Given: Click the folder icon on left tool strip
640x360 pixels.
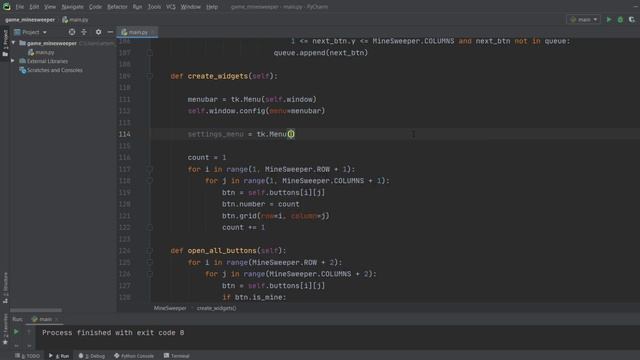Looking at the screenshot, I should click(5, 54).
